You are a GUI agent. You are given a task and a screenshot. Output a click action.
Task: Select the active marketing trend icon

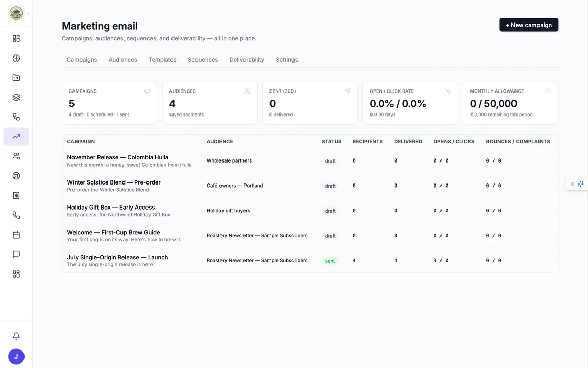pos(16,136)
